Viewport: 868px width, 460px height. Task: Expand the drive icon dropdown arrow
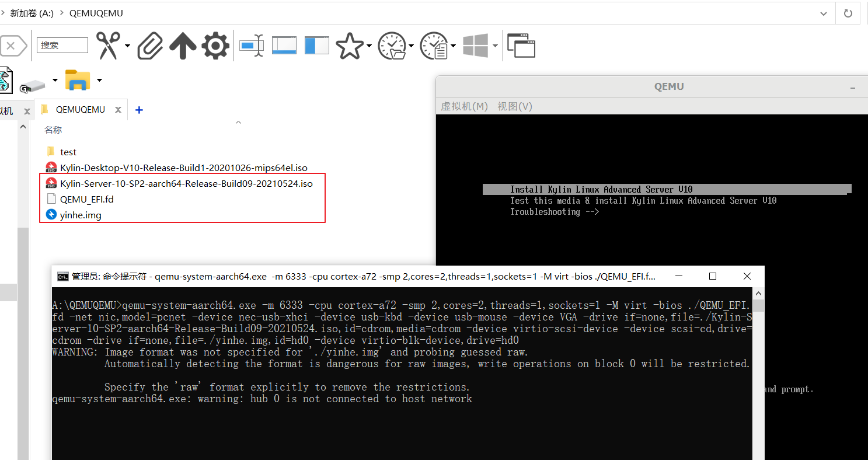(x=55, y=80)
